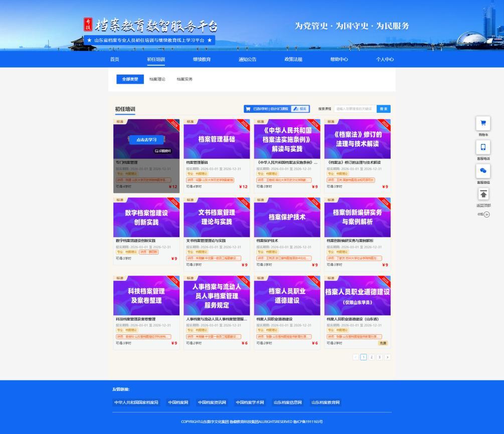Viewport: 504px width, 434px height.
Task: Open the 客服微信 WeChat sidebar icon
Action: point(483,171)
